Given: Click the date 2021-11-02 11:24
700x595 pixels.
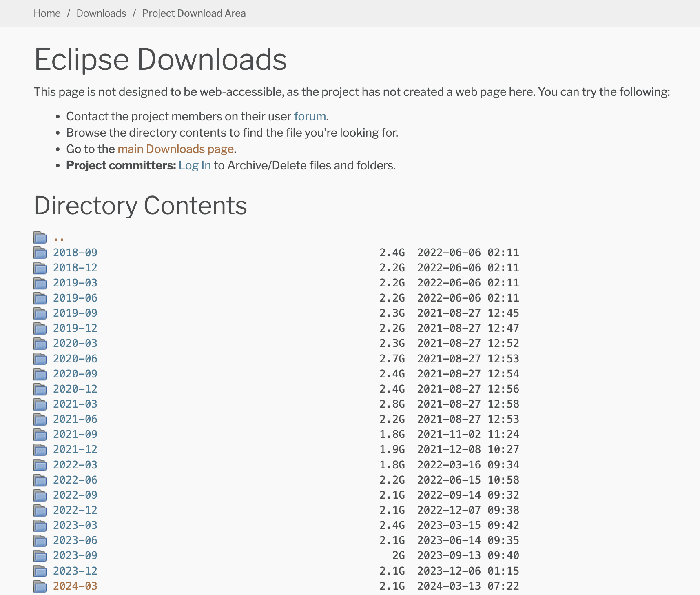Looking at the screenshot, I should point(468,434).
